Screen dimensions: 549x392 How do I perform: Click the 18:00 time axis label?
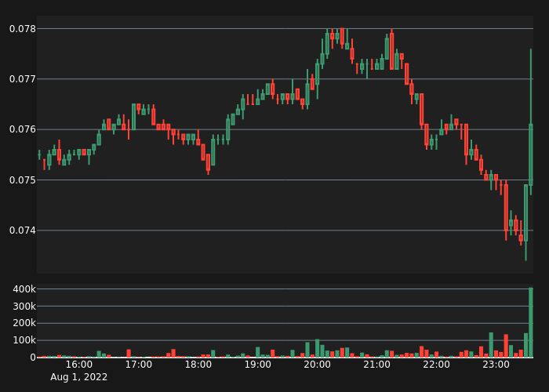(x=198, y=365)
